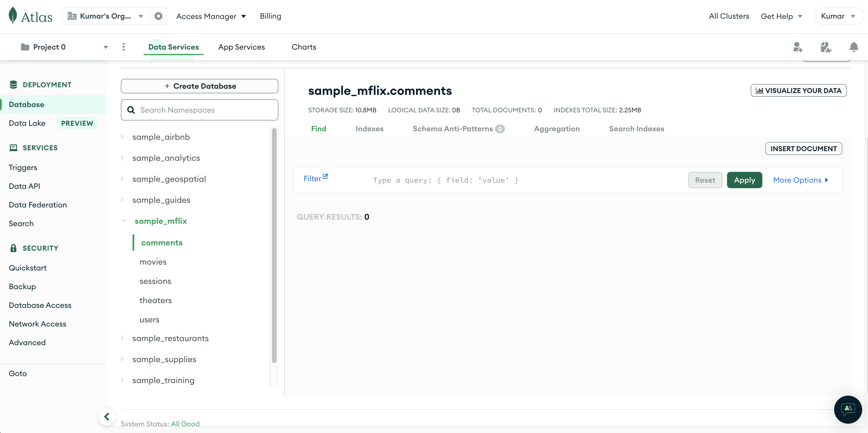Expand More Options in the filter bar
Image resolution: width=868 pixels, height=433 pixels.
[800, 180]
